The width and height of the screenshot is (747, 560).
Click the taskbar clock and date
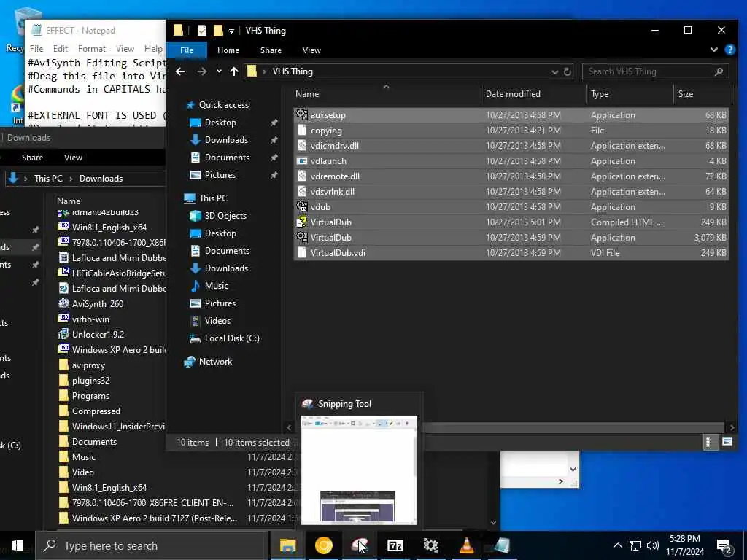(x=684, y=545)
